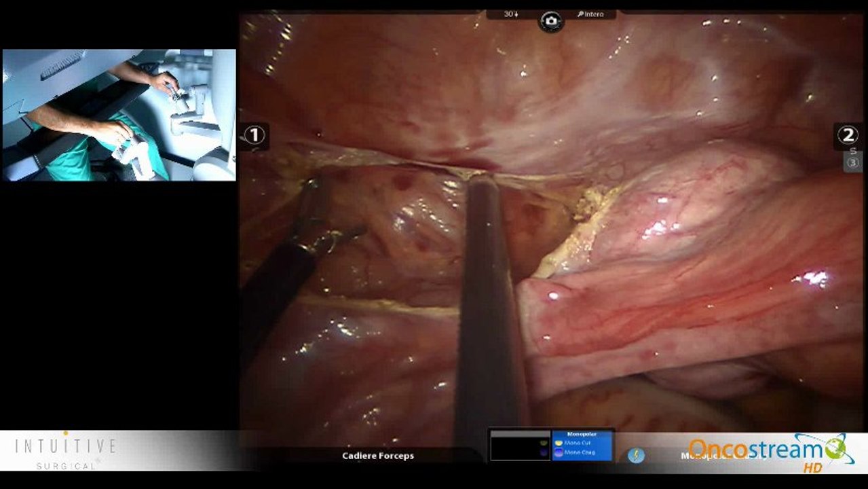Click the Cadiere Forceps instrument label

pos(378,456)
